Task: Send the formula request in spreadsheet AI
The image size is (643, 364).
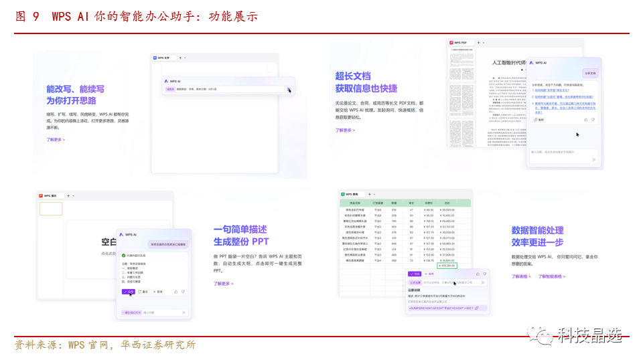Action: tap(483, 282)
